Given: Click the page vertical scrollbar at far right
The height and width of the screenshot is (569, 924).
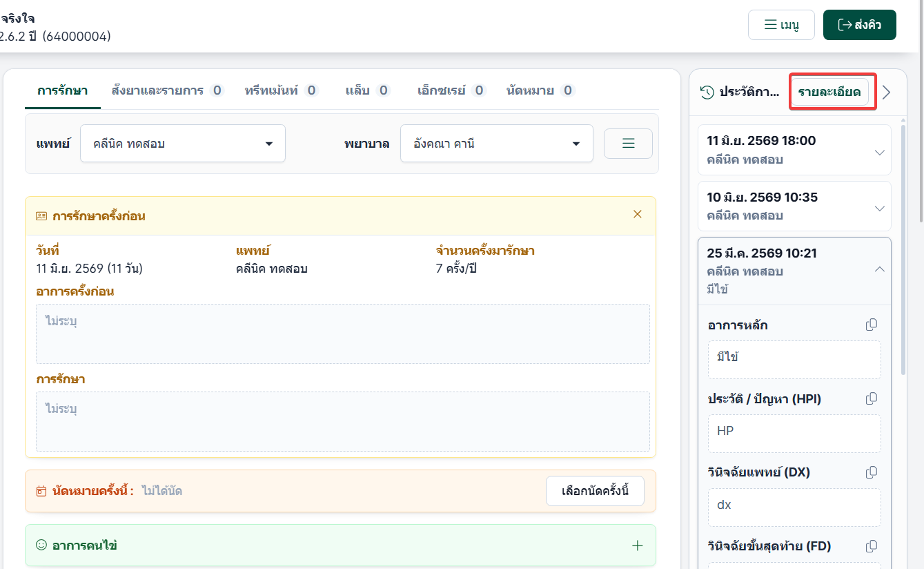Looking at the screenshot, I should [921, 110].
